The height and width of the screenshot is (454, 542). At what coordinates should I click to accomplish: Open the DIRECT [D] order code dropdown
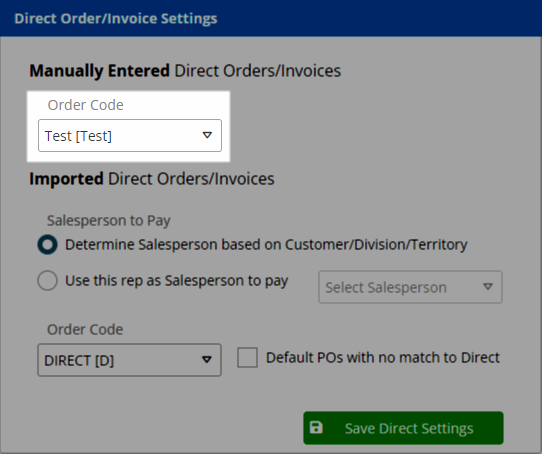point(129,360)
